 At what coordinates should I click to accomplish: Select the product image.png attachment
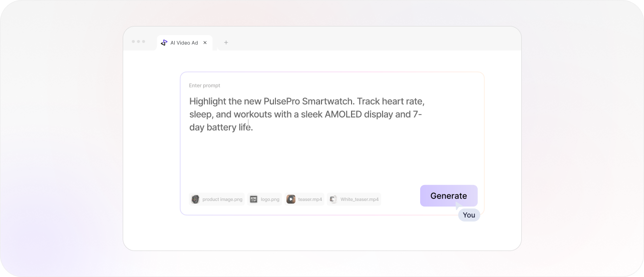click(x=217, y=199)
